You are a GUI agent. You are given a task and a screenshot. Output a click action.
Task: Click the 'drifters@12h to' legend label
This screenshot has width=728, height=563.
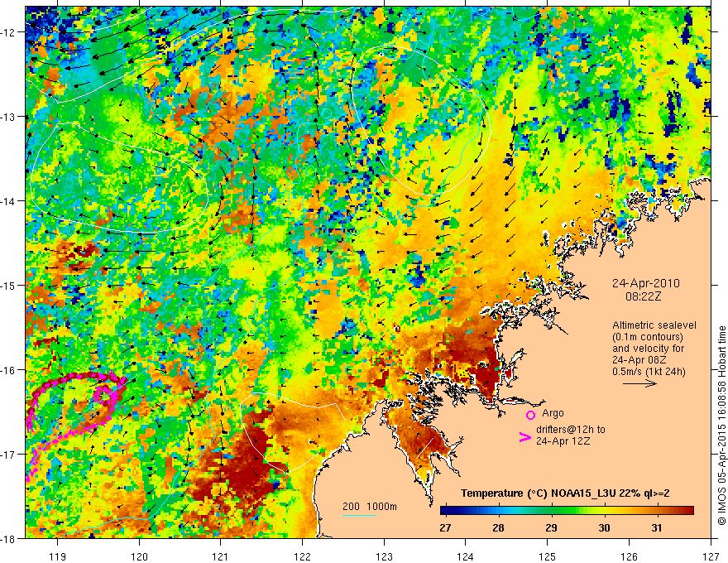(571, 429)
